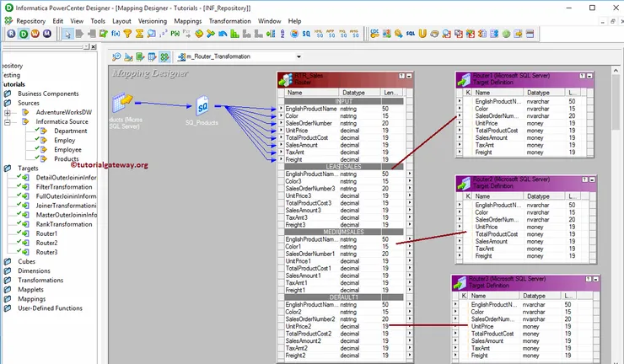Select the RankTransformation target
The image size is (624, 364).
coord(64,224)
